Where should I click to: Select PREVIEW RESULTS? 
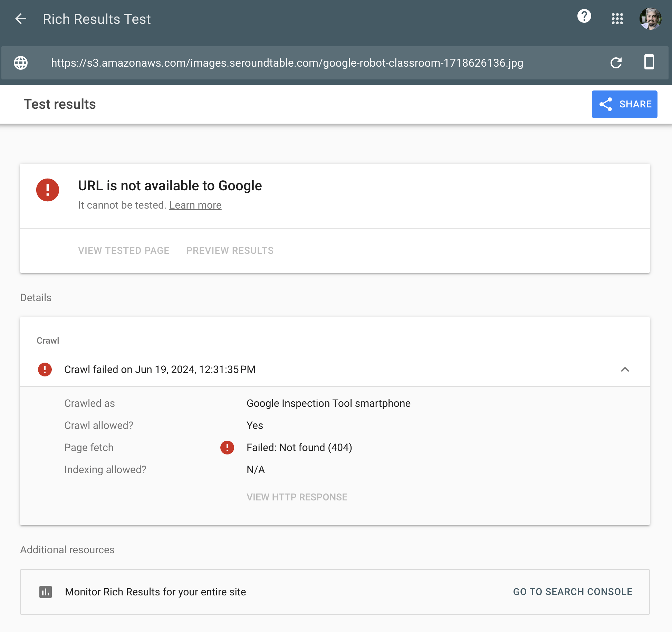[x=229, y=250]
